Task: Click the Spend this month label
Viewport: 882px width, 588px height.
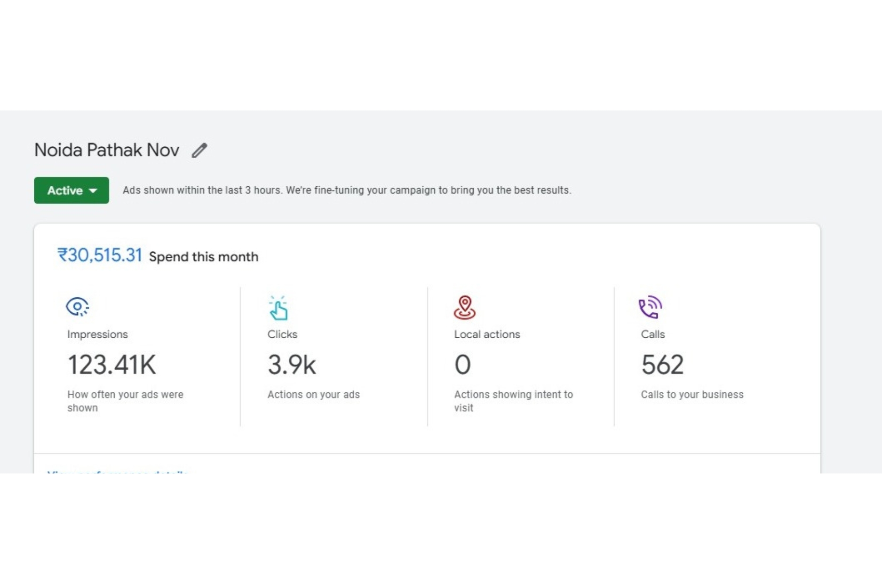Action: tap(203, 257)
